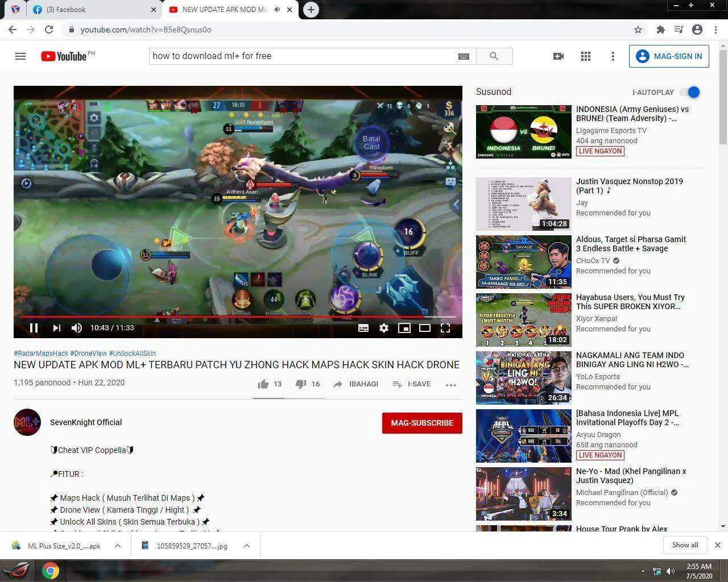Image resolution: width=728 pixels, height=582 pixels.
Task: Expand options for ML Plus apk download
Action: click(x=118, y=546)
